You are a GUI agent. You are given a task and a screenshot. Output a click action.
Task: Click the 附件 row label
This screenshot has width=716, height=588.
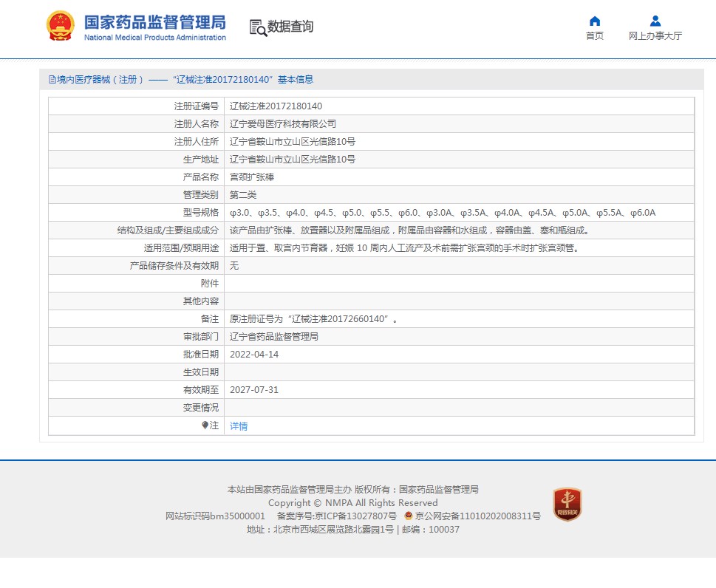tap(210, 284)
